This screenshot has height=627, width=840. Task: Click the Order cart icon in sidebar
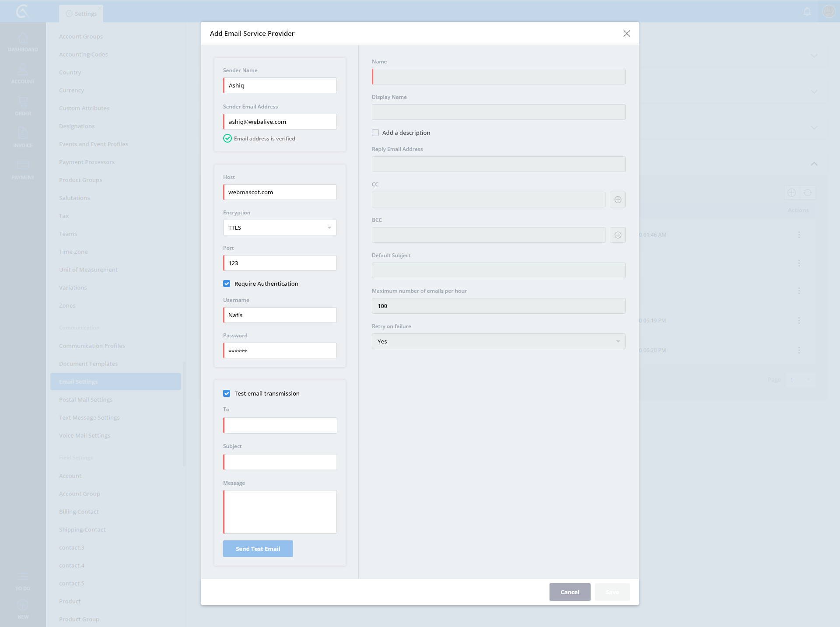(23, 102)
